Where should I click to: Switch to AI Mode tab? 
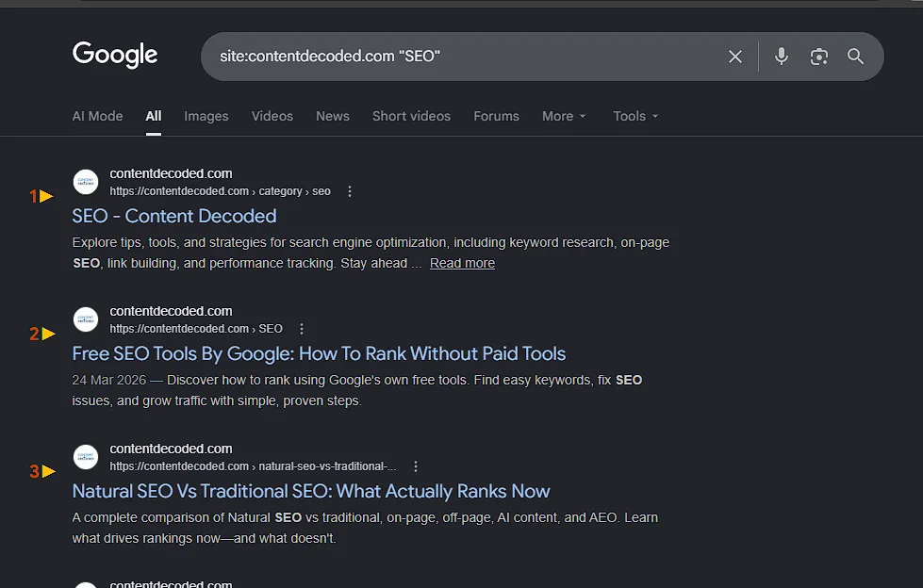pos(98,117)
